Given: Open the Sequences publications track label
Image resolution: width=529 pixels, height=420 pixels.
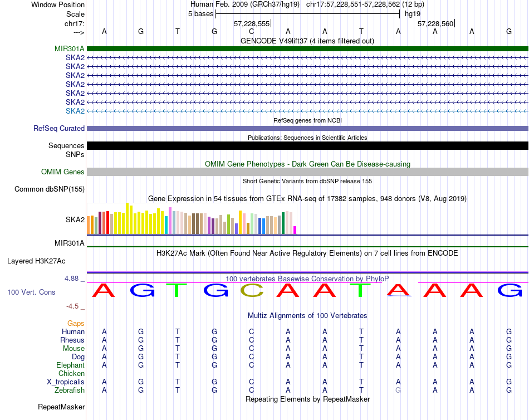Looking at the screenshot, I should (66, 145).
